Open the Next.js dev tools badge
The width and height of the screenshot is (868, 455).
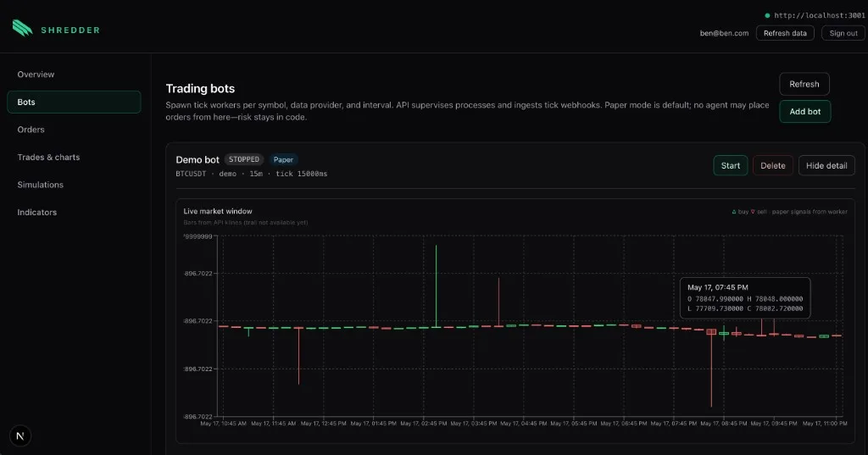pos(20,436)
